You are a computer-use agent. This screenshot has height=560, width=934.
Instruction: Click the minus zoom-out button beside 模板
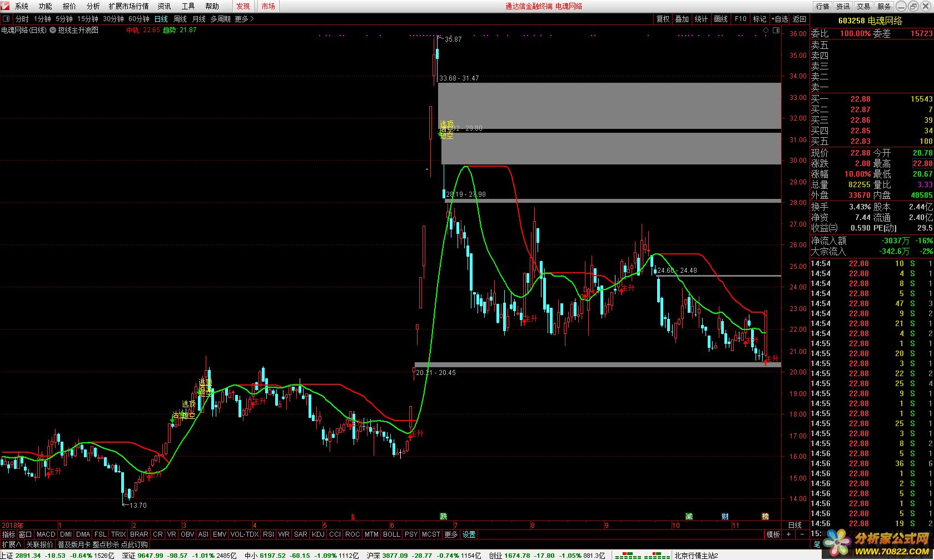coord(802,534)
